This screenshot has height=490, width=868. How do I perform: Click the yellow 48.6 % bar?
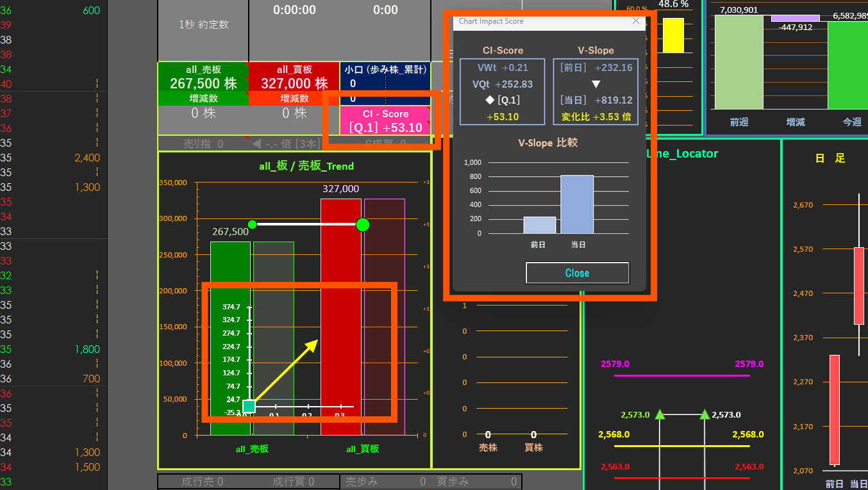click(x=673, y=35)
